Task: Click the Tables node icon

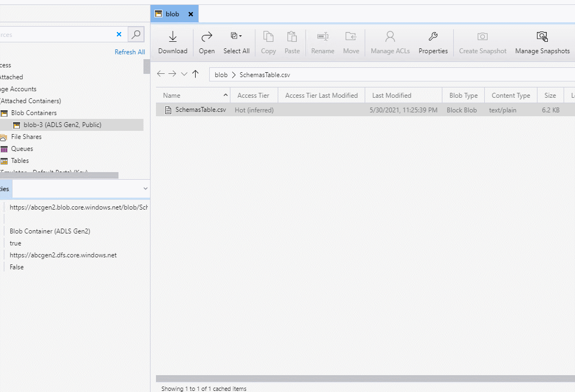Action: (x=5, y=160)
